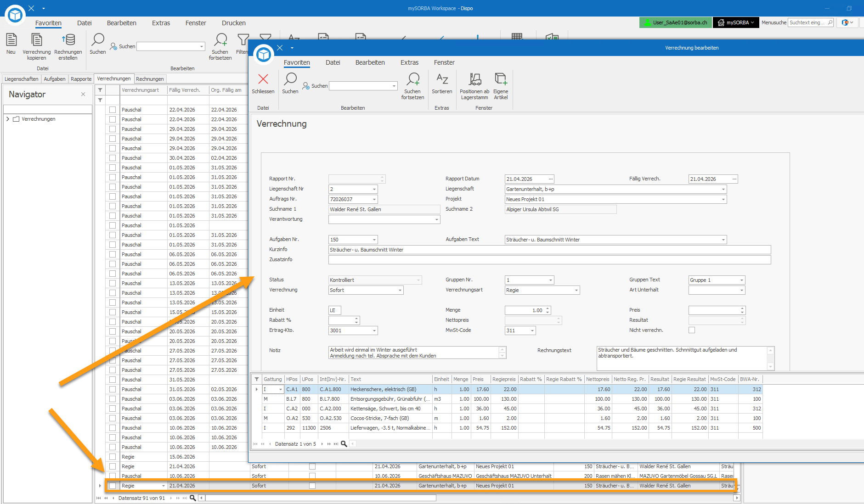Sort by the Fällig Verrech. column header
864x504 pixels.
[x=188, y=90]
